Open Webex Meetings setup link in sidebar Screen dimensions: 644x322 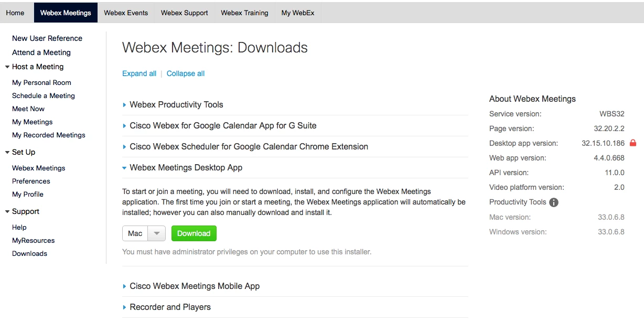coord(39,168)
